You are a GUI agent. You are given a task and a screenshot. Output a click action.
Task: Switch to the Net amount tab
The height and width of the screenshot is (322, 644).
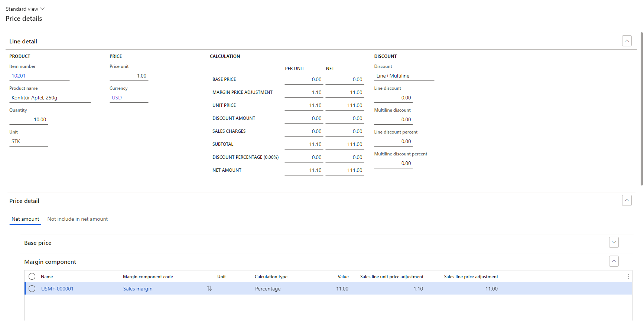pos(25,219)
